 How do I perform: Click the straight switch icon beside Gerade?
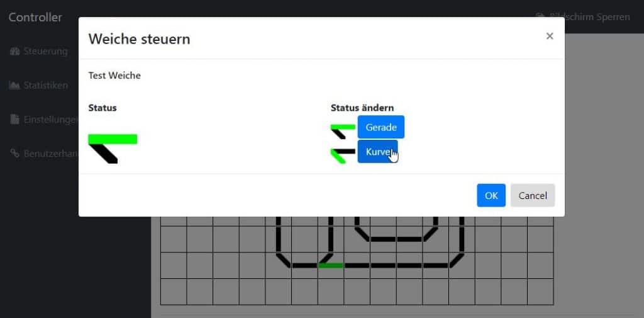pos(343,132)
